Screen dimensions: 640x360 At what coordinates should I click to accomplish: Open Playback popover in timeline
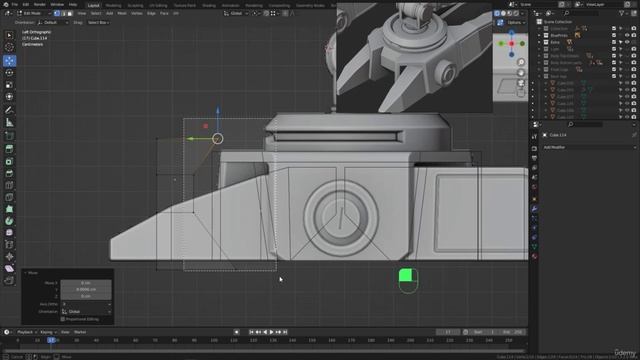[27, 332]
